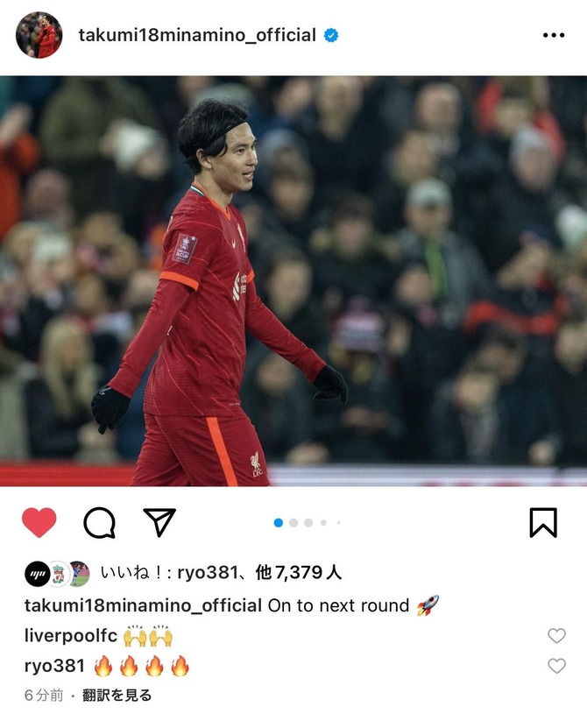Tap the verified badge next to the username
The image size is (587, 728).
(331, 35)
